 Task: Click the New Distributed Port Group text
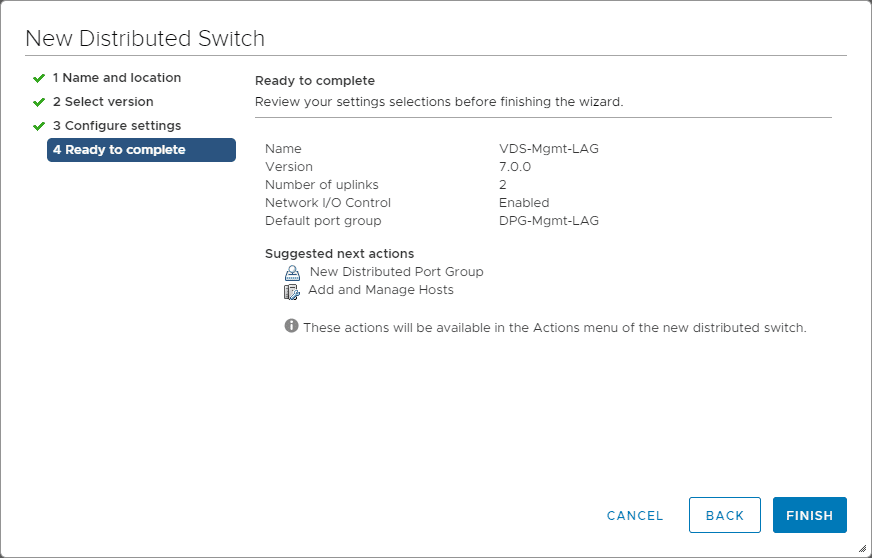pyautogui.click(x=396, y=272)
